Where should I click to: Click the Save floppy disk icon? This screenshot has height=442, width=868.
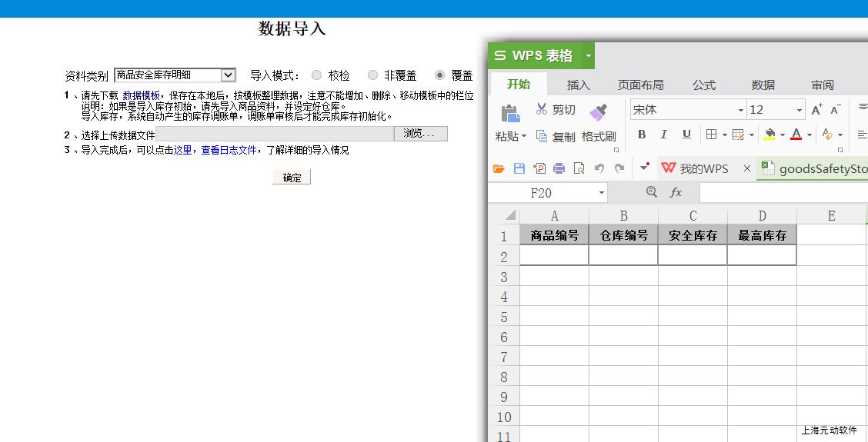point(519,168)
